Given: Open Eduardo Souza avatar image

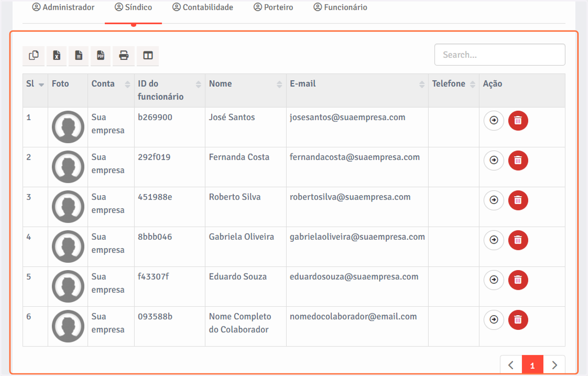Looking at the screenshot, I should tap(68, 286).
